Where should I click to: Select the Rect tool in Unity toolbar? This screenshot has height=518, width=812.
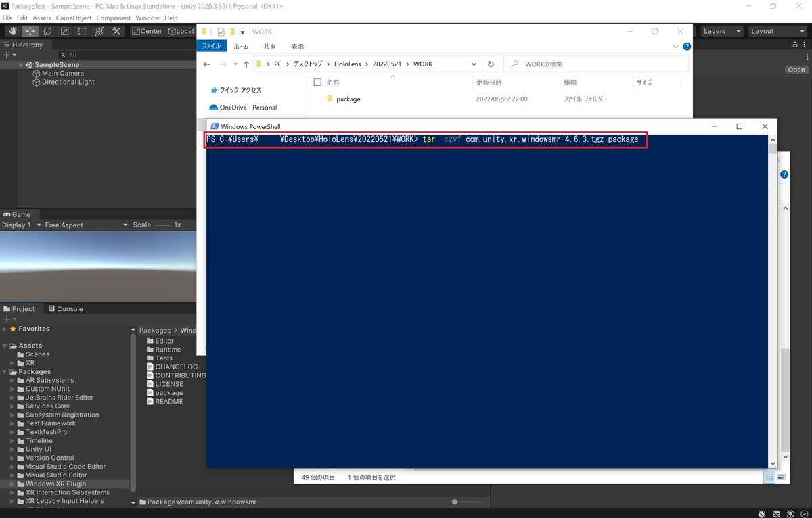pyautogui.click(x=82, y=31)
